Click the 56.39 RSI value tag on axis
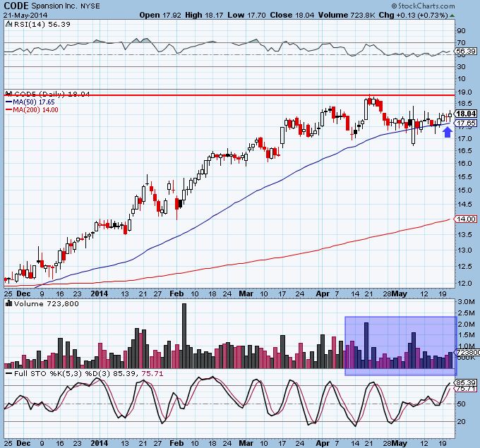This screenshot has width=480, height=448. point(466,51)
